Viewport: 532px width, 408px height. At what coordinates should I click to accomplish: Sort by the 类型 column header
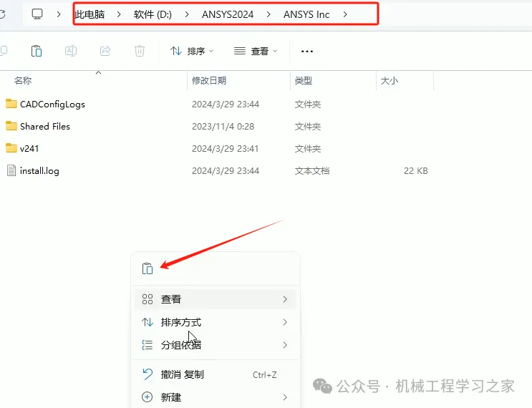click(304, 80)
